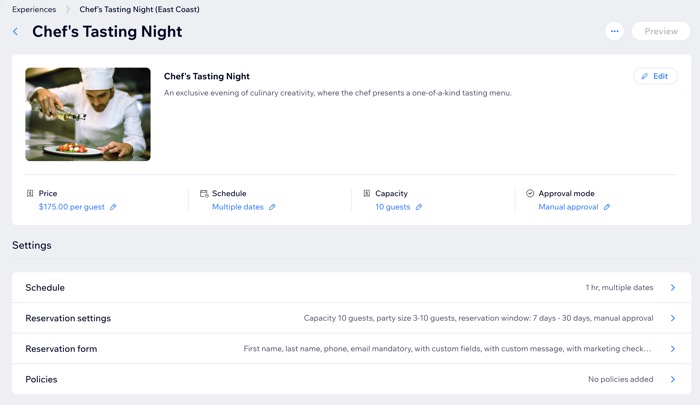Click the pencil icon next to price

click(113, 207)
